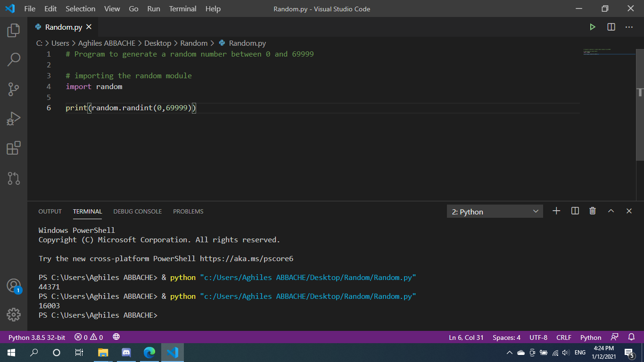Click line number 4 in the gutter
644x362 pixels.
coord(49,87)
